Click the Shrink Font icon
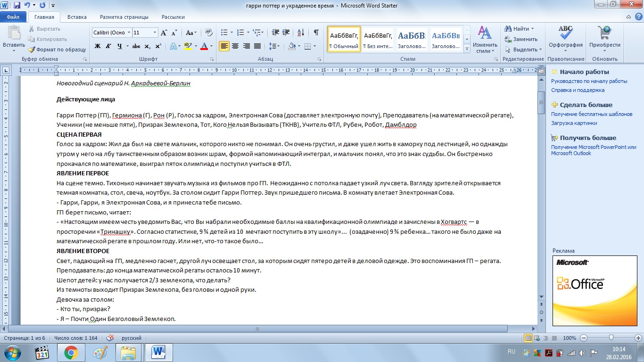Viewport: 644px width, 362px height. point(174,33)
